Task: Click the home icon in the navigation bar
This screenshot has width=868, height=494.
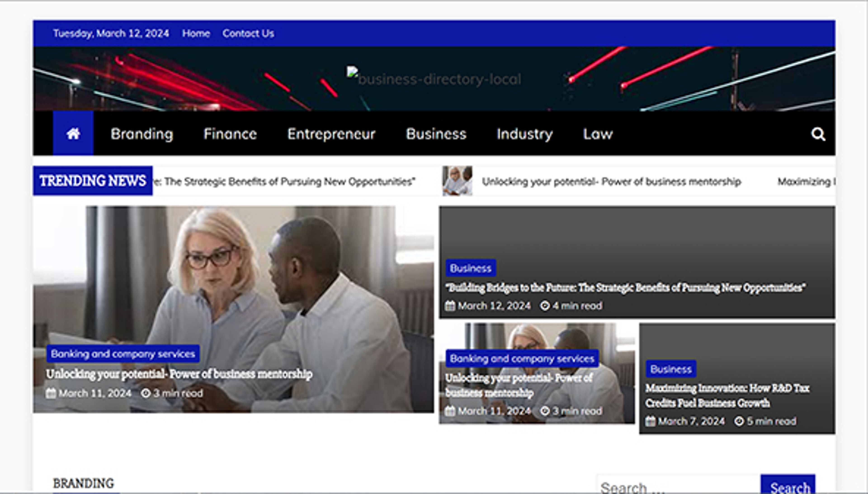Action: click(73, 134)
